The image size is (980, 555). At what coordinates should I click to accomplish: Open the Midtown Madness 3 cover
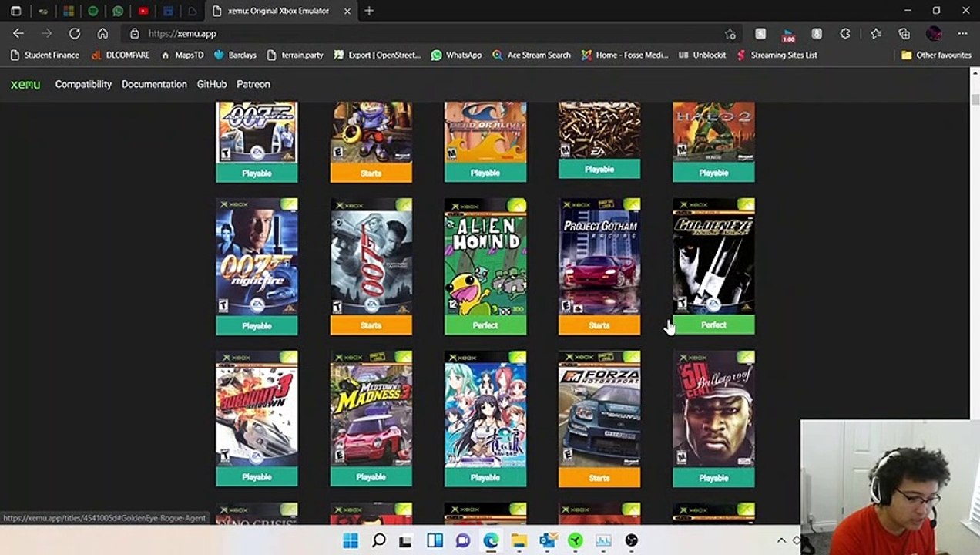click(371, 409)
